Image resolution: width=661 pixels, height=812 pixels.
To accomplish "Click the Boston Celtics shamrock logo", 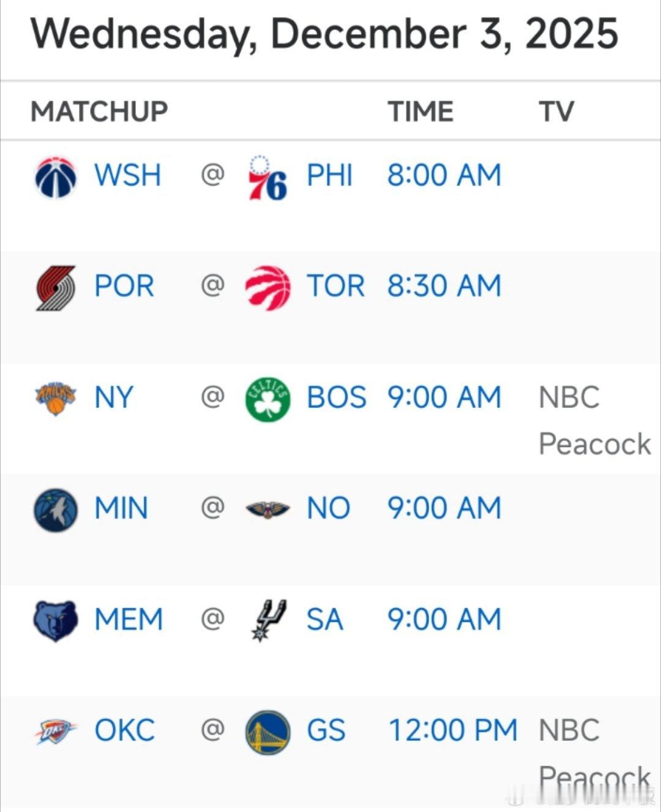I will click(268, 399).
